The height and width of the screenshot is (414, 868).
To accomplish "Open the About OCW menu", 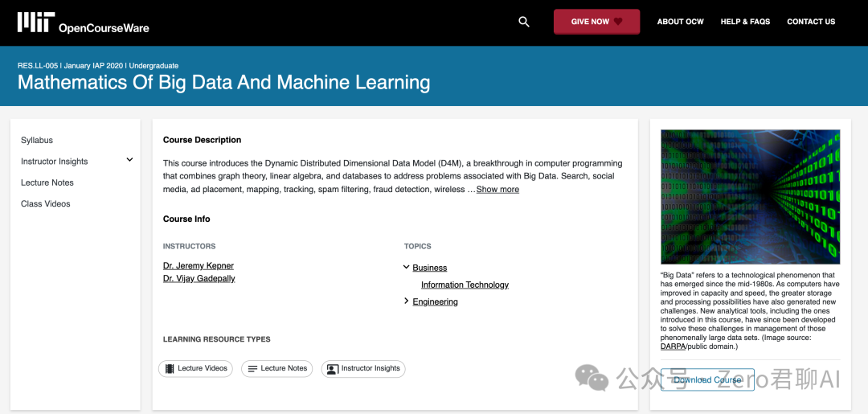I will 680,22.
